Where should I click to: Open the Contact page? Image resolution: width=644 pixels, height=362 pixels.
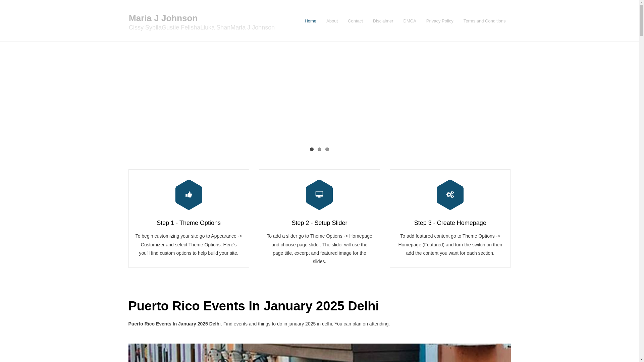coord(355,21)
